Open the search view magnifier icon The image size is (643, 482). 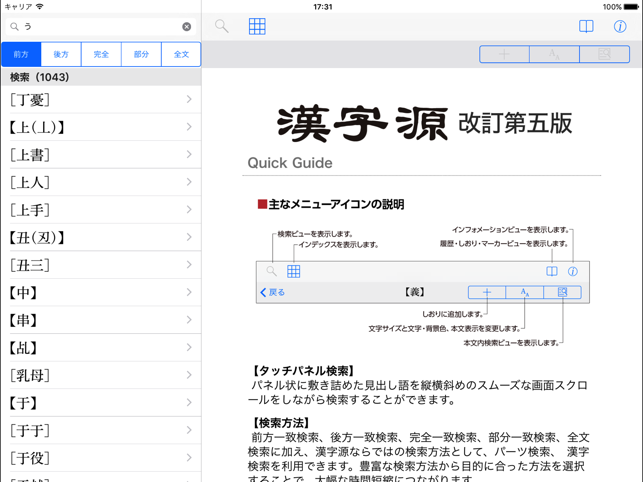tap(221, 26)
